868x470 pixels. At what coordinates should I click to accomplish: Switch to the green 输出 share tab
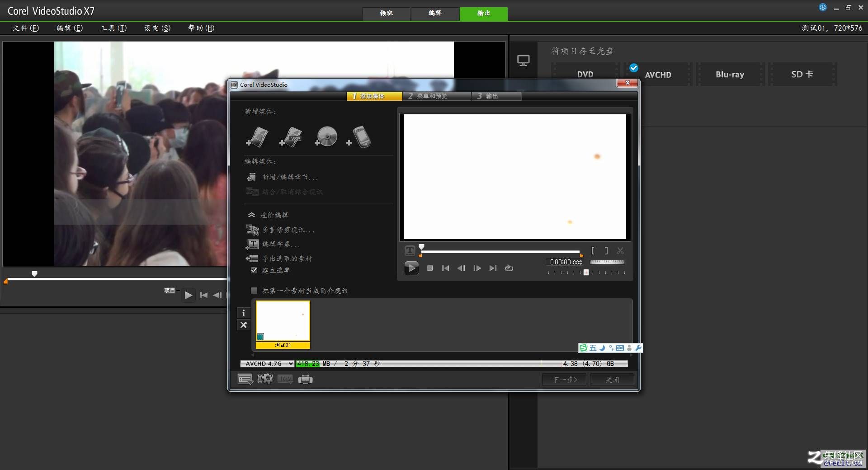tap(484, 14)
